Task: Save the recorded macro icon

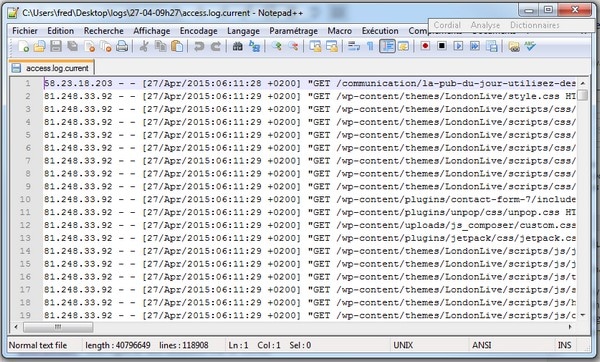Action: point(492,47)
